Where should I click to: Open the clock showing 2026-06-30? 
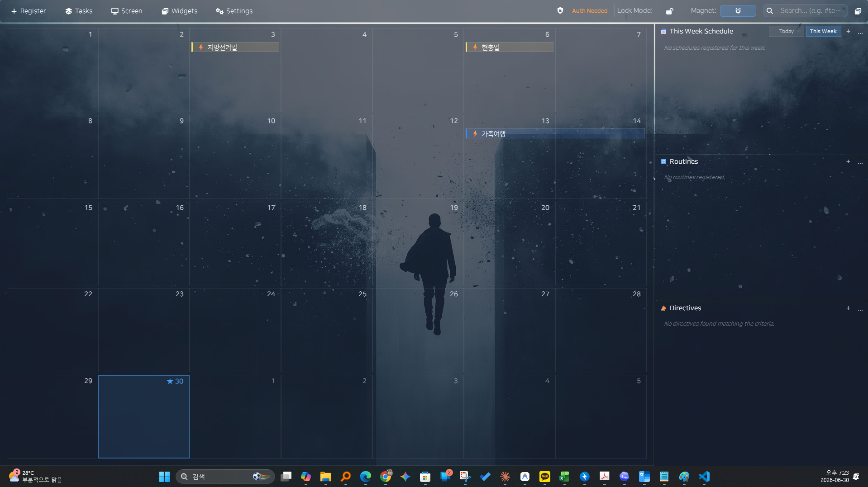click(x=835, y=477)
